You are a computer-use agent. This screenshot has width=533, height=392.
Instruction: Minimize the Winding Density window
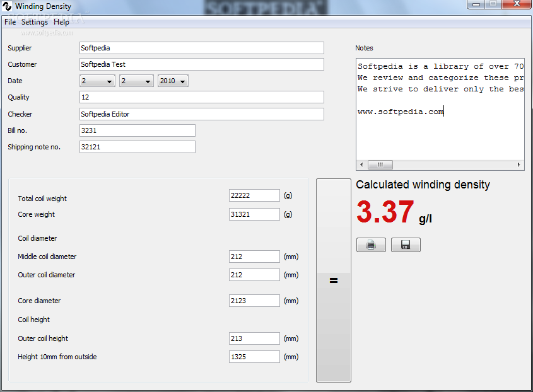pos(476,4)
